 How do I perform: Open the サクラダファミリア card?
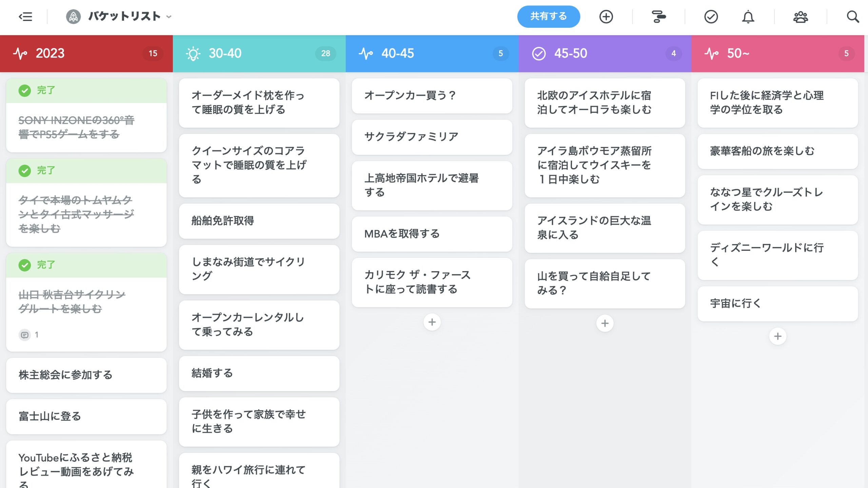(x=432, y=137)
